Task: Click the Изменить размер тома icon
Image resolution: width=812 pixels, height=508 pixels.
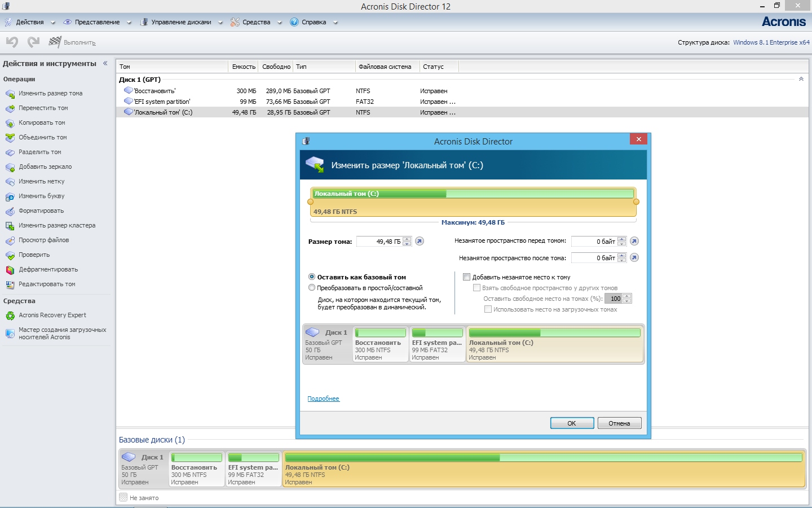Action: coord(10,94)
